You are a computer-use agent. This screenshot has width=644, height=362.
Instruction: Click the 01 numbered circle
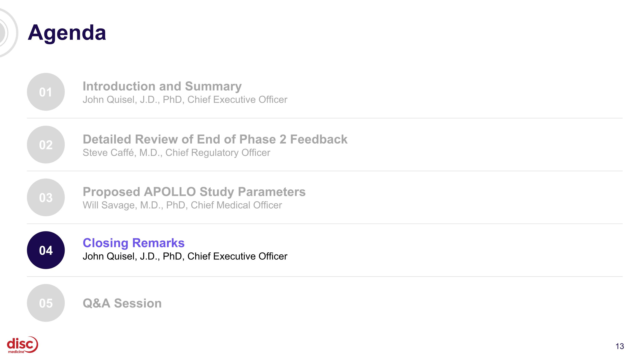[46, 92]
